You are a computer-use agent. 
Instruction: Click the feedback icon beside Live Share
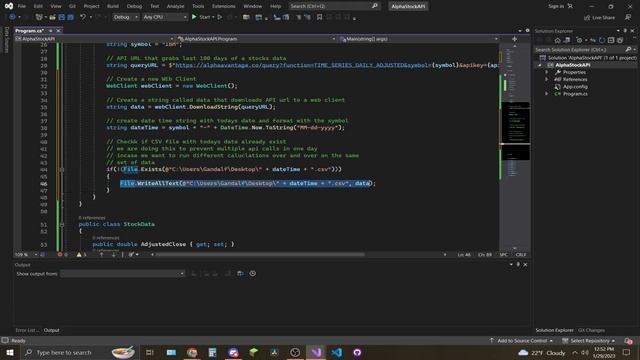[628, 17]
